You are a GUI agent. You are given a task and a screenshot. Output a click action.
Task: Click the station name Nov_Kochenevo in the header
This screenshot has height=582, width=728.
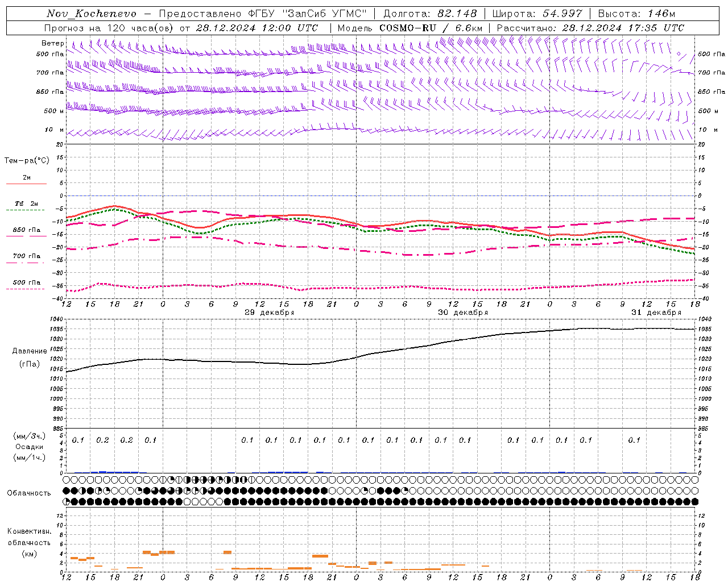92,14
